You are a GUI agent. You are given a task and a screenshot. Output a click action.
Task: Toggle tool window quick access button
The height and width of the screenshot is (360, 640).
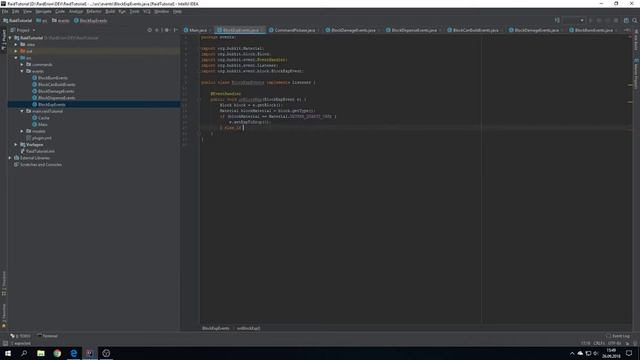5,343
